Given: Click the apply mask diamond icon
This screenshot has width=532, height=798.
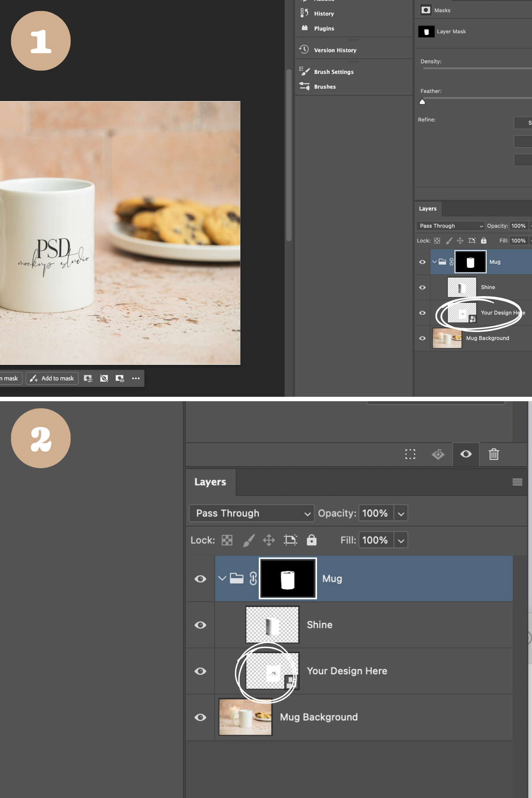Looking at the screenshot, I should 438,454.
